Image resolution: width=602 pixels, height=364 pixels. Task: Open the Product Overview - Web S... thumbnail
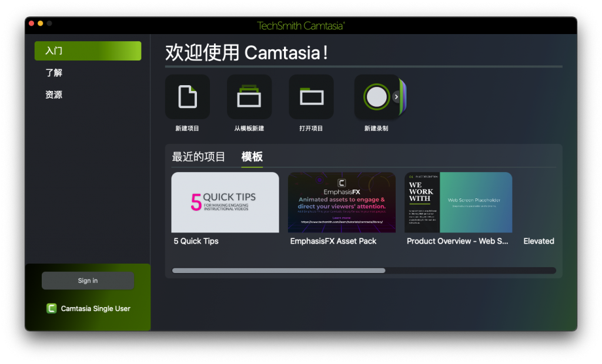coord(459,202)
